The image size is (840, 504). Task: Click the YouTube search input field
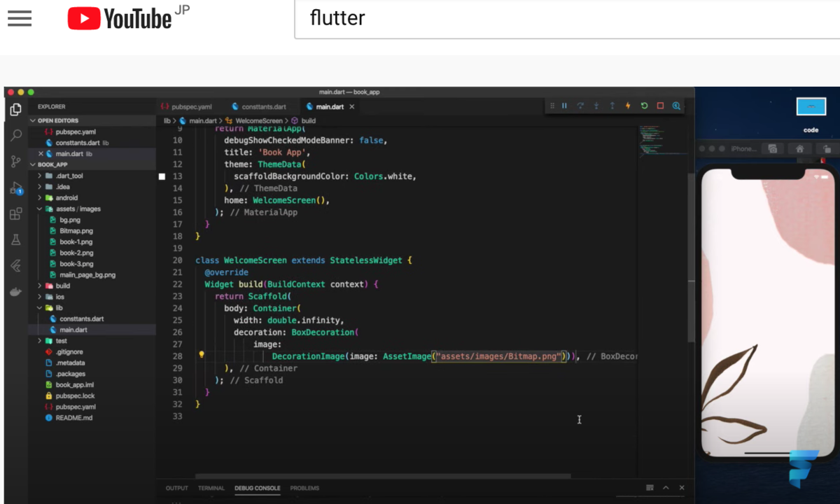click(x=490, y=18)
